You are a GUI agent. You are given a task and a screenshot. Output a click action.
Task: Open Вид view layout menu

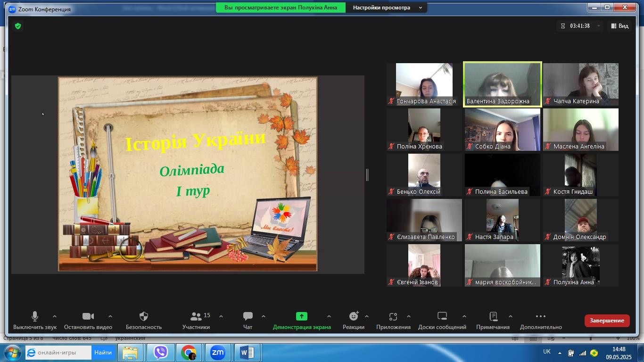point(620,26)
